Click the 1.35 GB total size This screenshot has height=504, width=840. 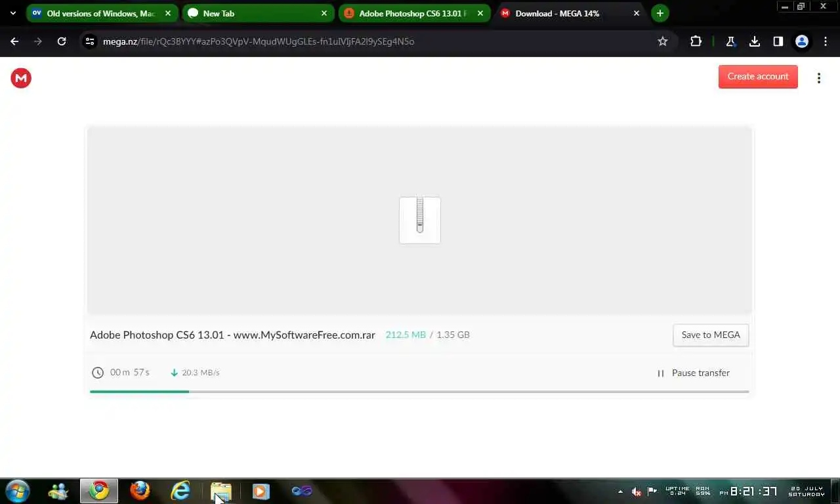(x=453, y=335)
